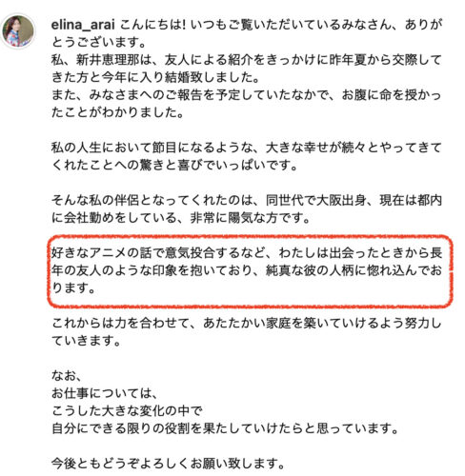Click the closing 今後ともどうぞよろしくお願い致します。 line
This screenshot has width=465, height=476.
click(x=168, y=464)
